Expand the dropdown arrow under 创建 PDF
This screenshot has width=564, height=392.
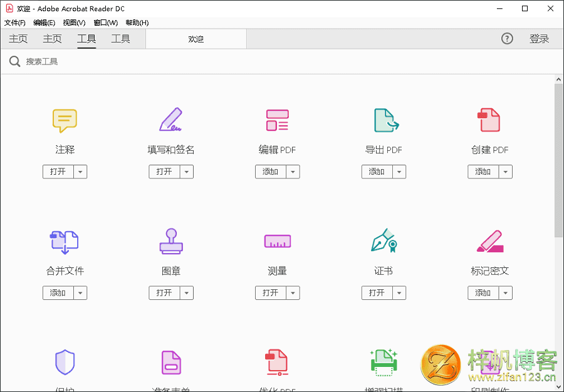(x=505, y=172)
